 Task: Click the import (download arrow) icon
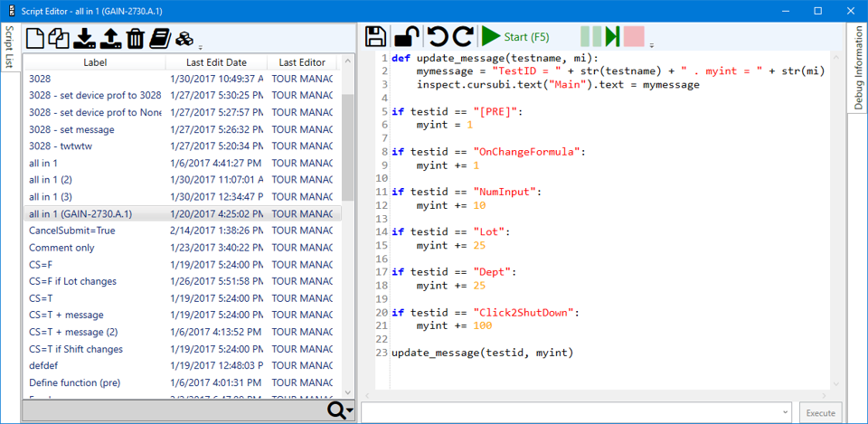(84, 38)
